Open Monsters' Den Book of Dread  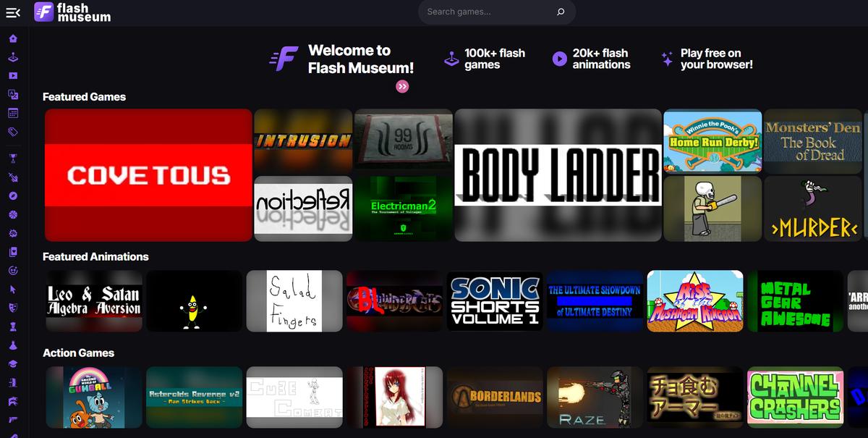coord(813,141)
